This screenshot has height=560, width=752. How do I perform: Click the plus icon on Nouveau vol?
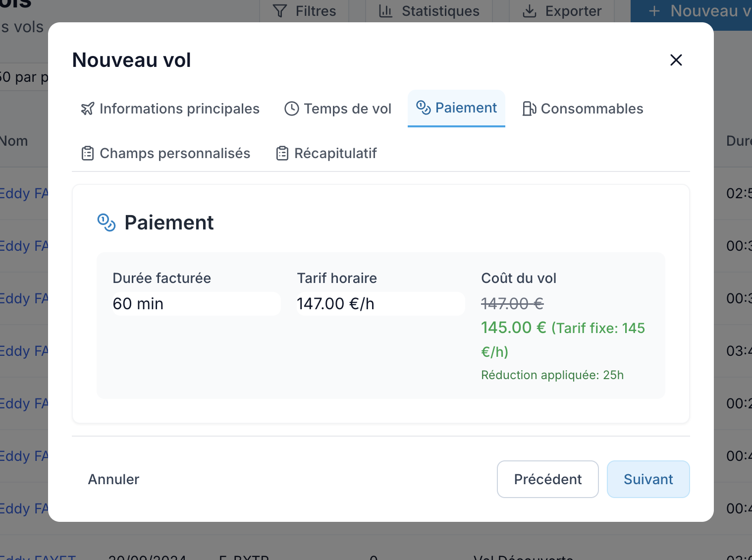tap(653, 10)
